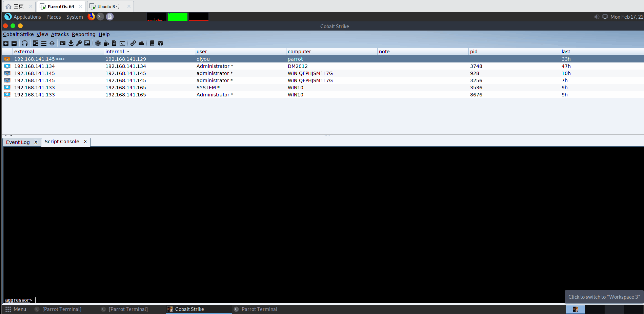Viewport: 644px width, 314px height.
Task: Select WIN10 Administrator beacon pid 8676
Action: point(323,95)
